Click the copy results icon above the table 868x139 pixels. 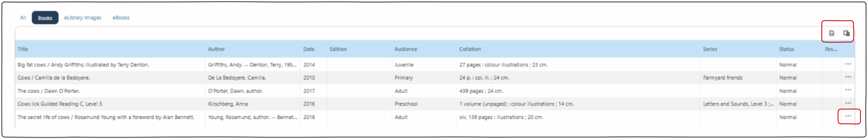pos(846,33)
